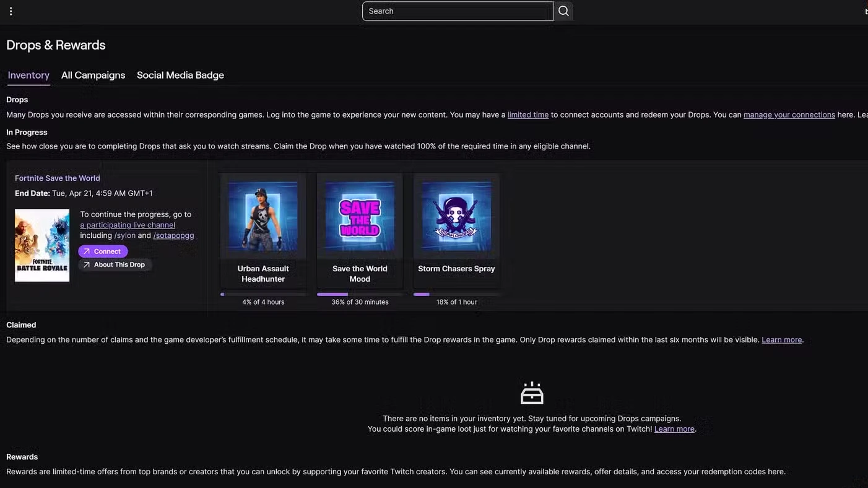
Task: Open the All Campaigns tab
Action: pos(93,75)
